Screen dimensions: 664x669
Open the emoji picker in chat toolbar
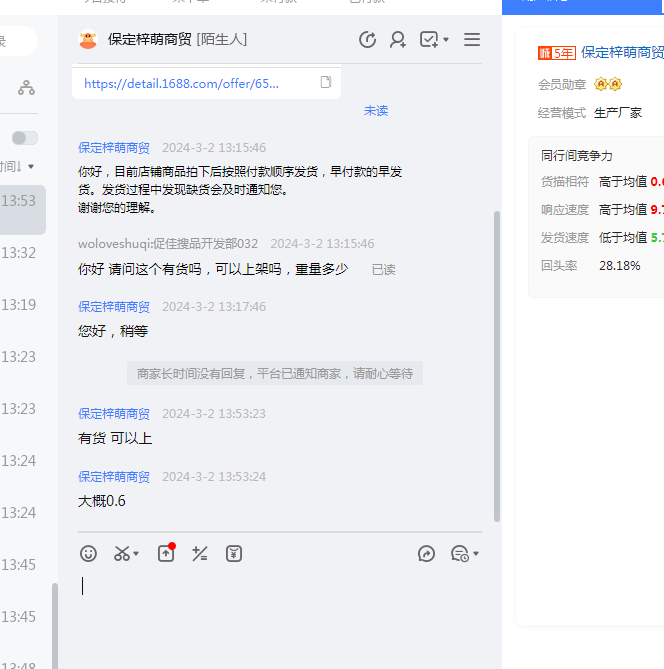coord(89,553)
